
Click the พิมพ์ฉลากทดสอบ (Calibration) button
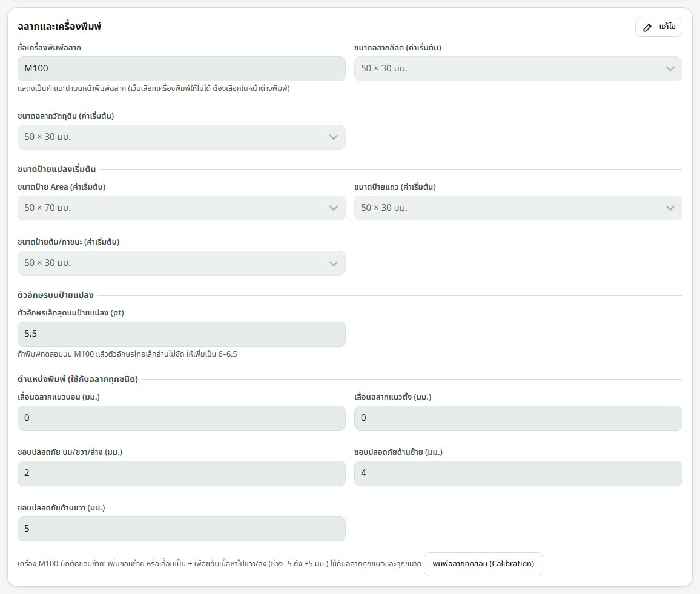pyautogui.click(x=483, y=564)
